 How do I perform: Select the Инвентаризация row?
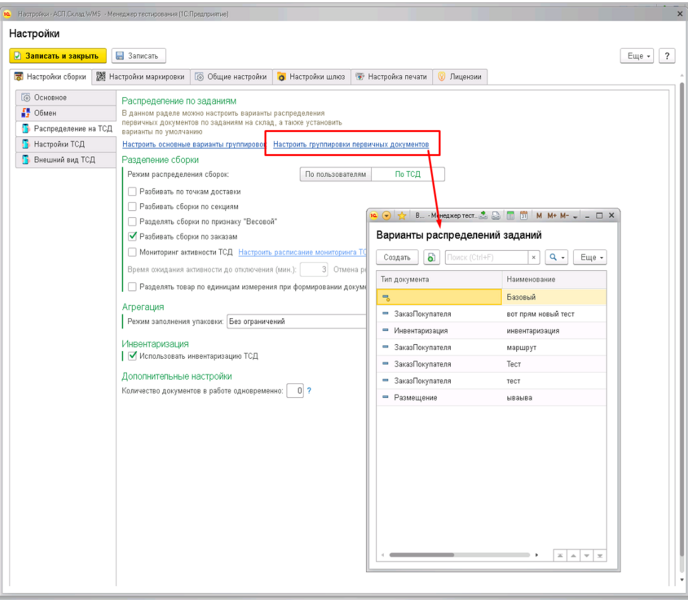pyautogui.click(x=491, y=331)
